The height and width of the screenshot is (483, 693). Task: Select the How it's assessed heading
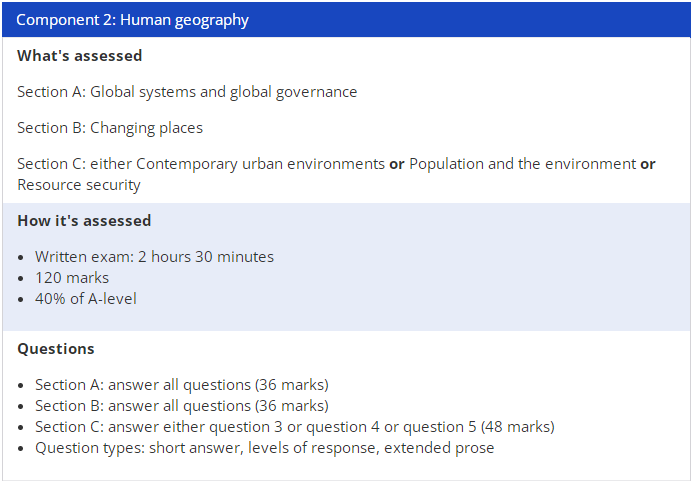(84, 221)
